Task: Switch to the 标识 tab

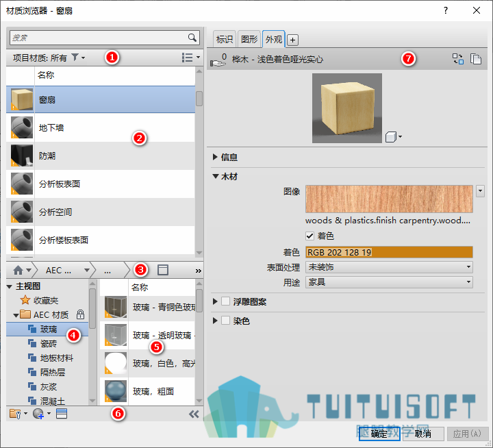Action: click(x=225, y=39)
